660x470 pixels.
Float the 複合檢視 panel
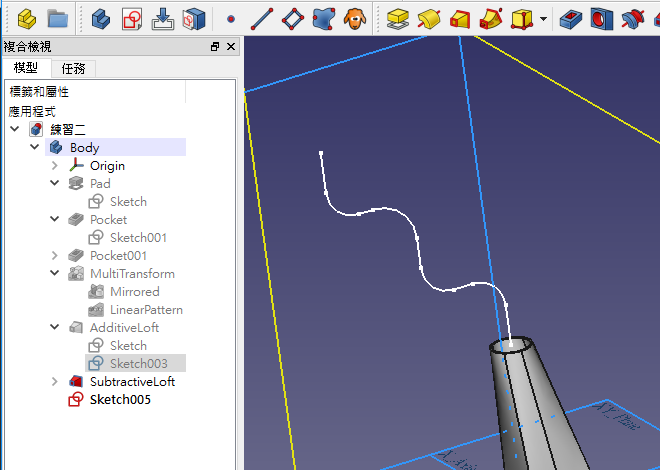pos(215,47)
